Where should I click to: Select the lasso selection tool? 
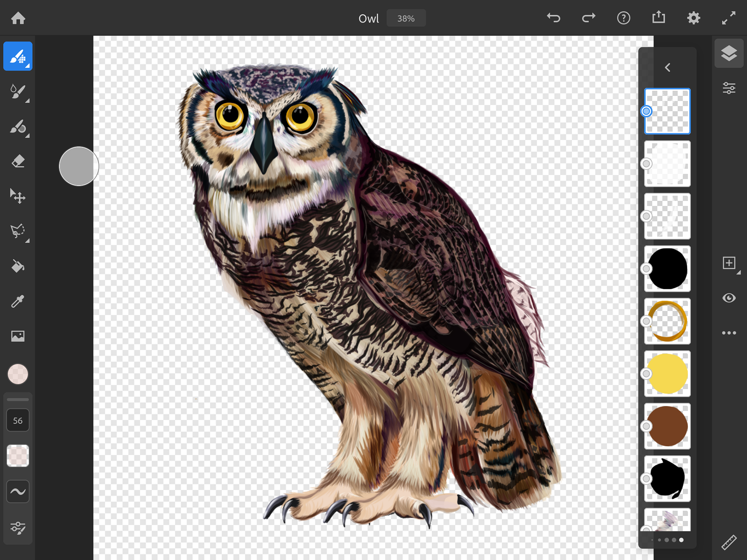[18, 231]
